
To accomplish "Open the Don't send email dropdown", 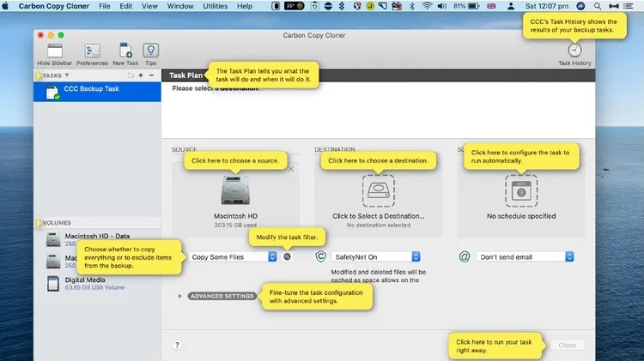I will click(x=525, y=256).
